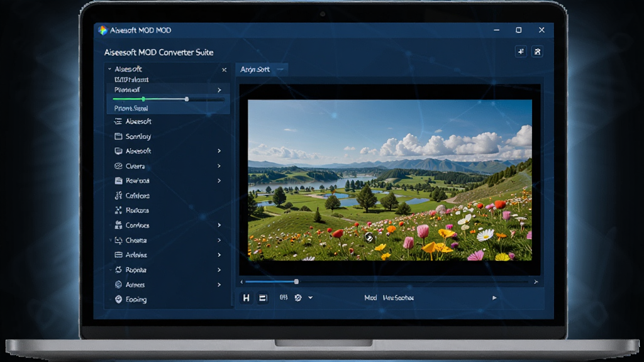The height and width of the screenshot is (362, 644).
Task: Click the icon beside Confoes
Action: pyautogui.click(x=118, y=225)
